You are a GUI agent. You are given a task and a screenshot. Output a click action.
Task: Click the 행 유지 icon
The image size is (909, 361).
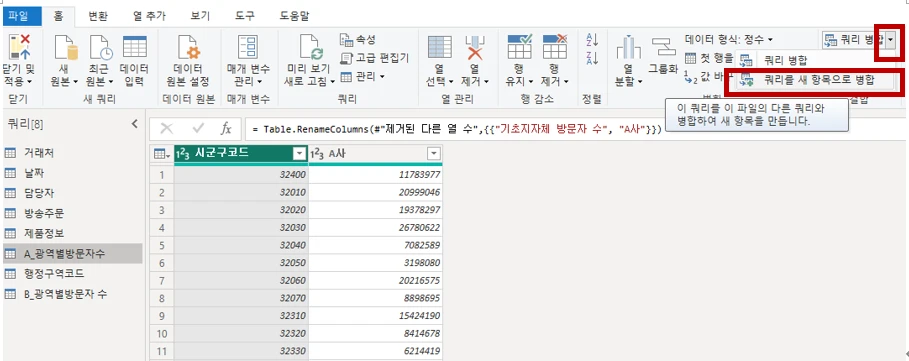click(519, 46)
